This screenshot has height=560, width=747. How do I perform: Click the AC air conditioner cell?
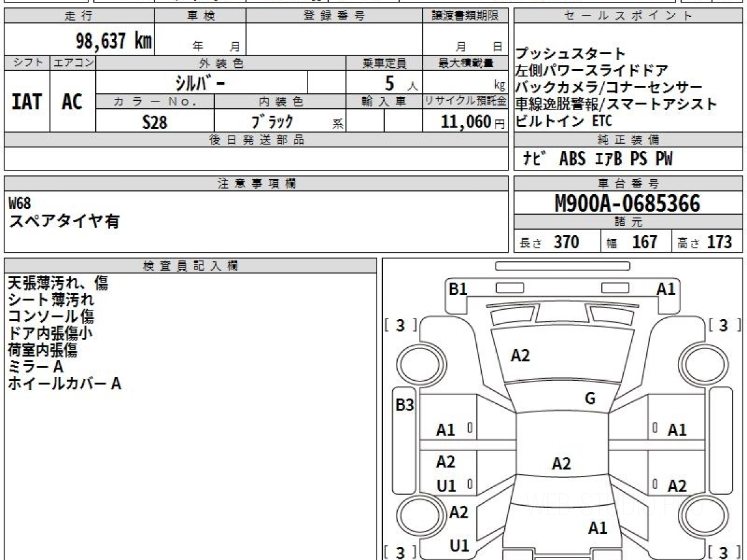point(73,101)
